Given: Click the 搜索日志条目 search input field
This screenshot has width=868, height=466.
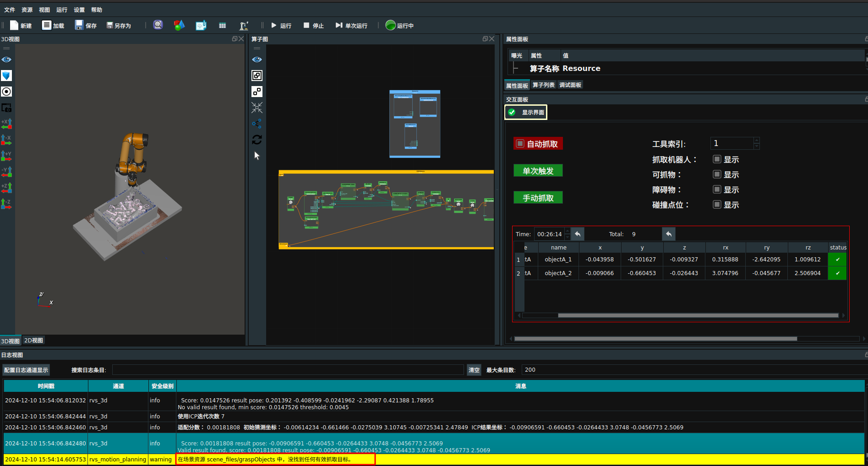Looking at the screenshot, I should pyautogui.click(x=288, y=370).
